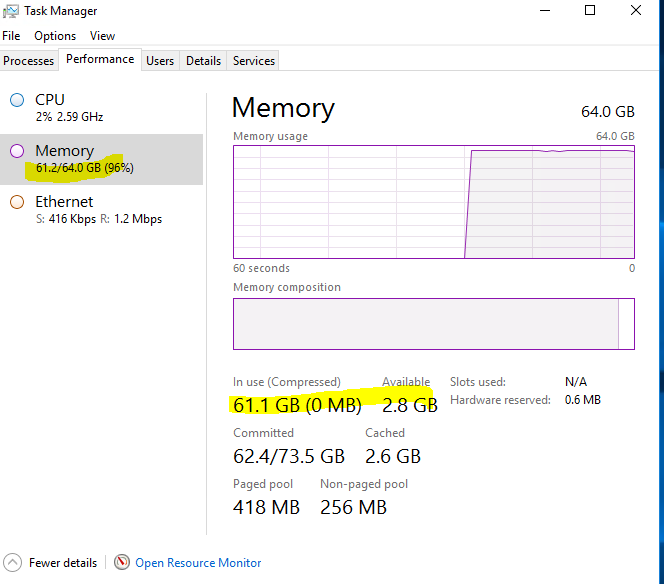
Task: Open the View menu
Action: tap(102, 36)
